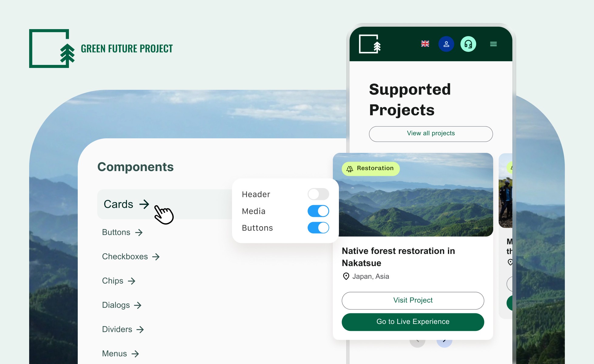Screen dimensions: 594x364
Task: Click the arrow beside Dialogs
Action: tap(138, 305)
